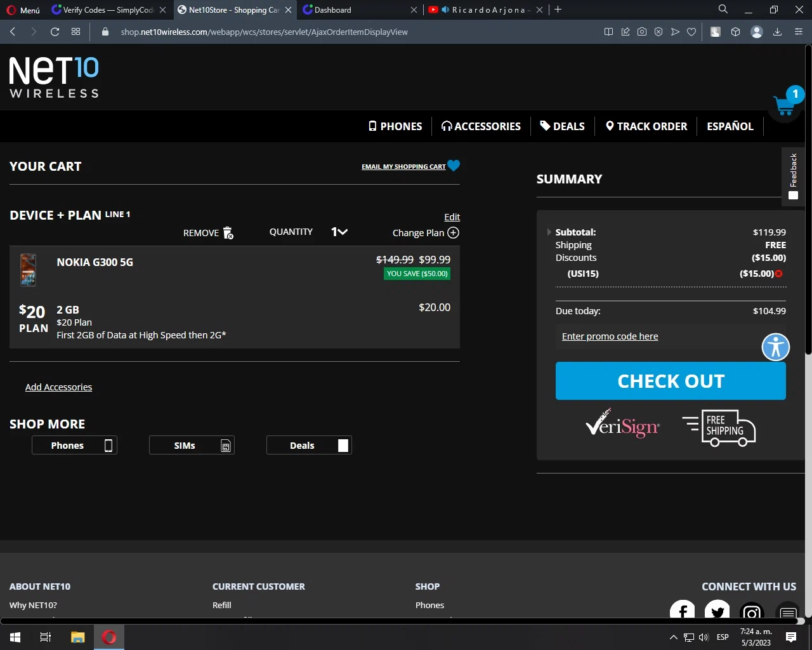
Task: Open a new browser tab
Action: click(558, 10)
